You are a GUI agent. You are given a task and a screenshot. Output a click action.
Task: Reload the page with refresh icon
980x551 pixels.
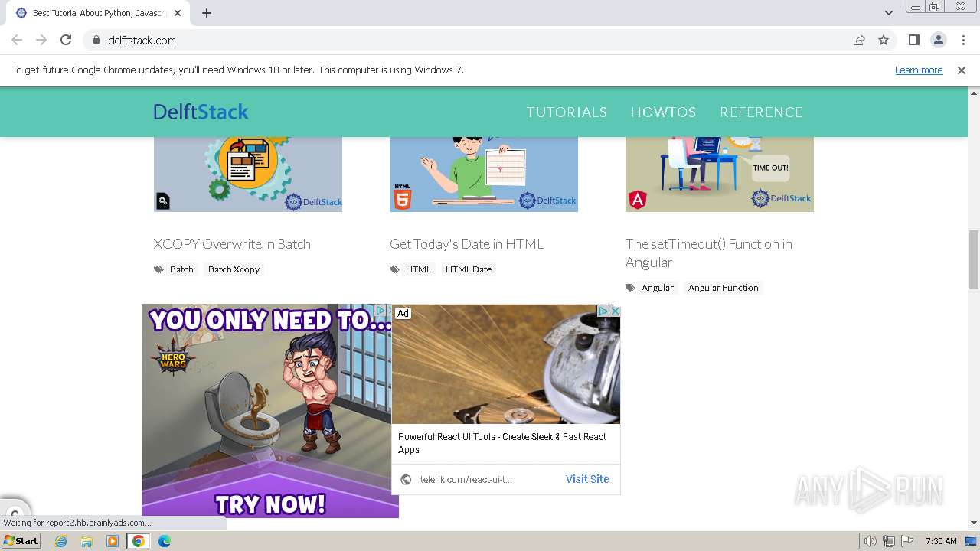66,40
